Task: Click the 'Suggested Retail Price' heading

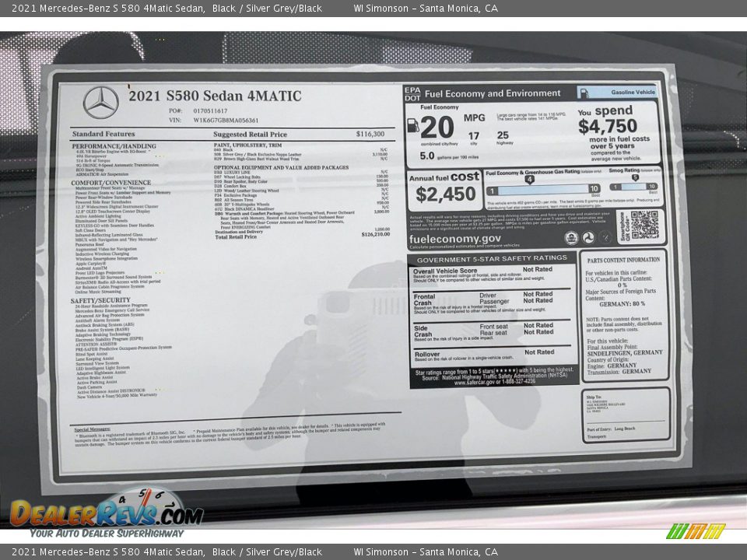Action: 250,135
